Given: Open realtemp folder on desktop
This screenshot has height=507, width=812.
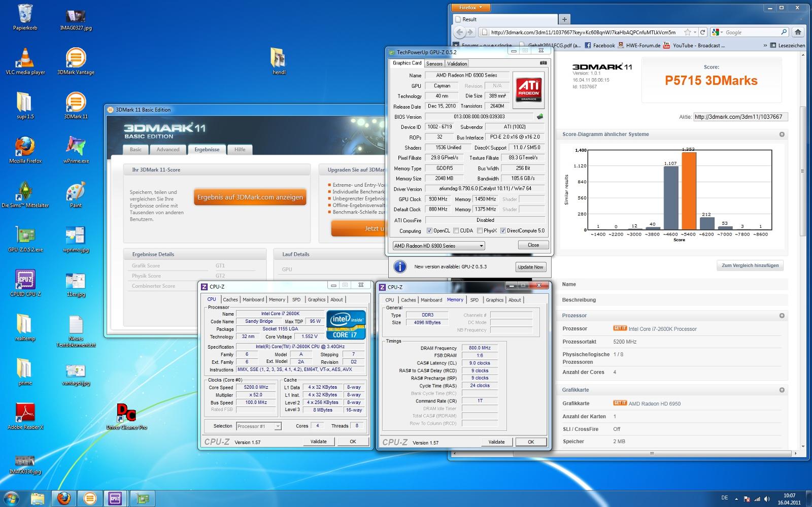Looking at the screenshot, I should pyautogui.click(x=25, y=327).
